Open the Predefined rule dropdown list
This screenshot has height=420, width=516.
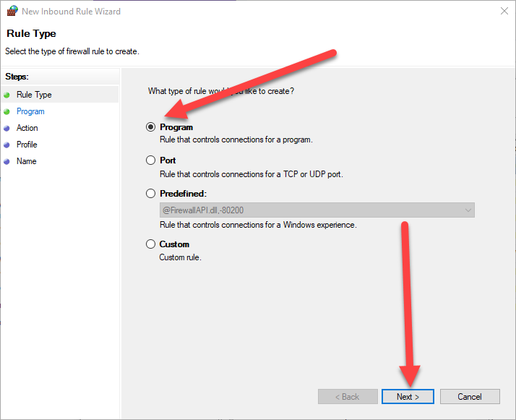pos(316,210)
